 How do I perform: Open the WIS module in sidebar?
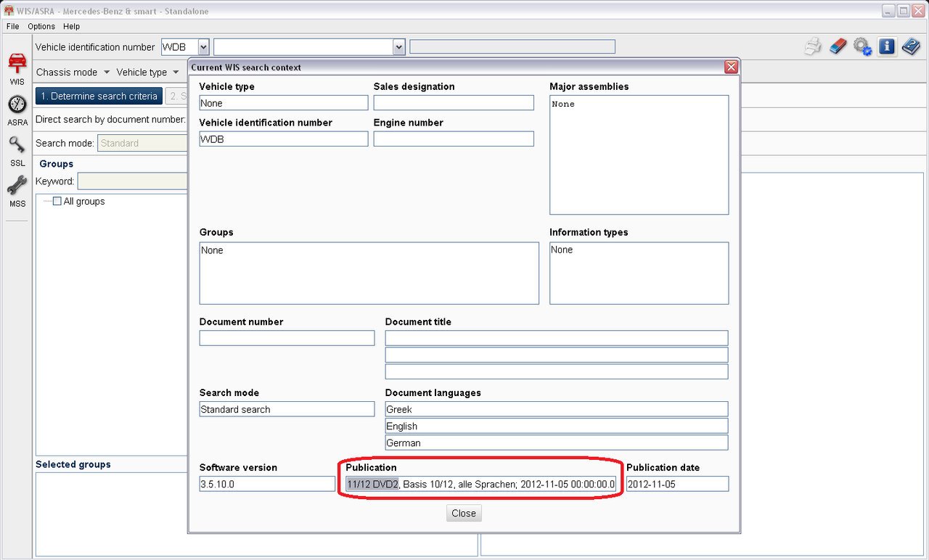(x=17, y=69)
